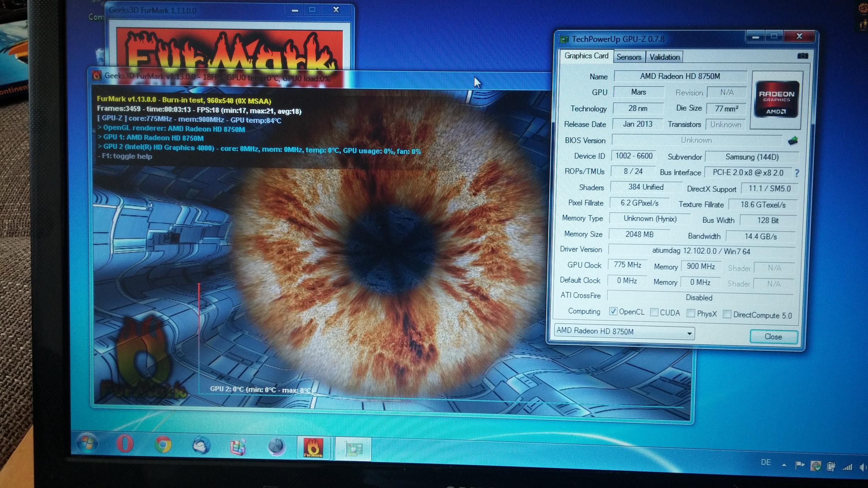
Task: Launch Thunderbird mail from the taskbar
Action: click(x=201, y=445)
